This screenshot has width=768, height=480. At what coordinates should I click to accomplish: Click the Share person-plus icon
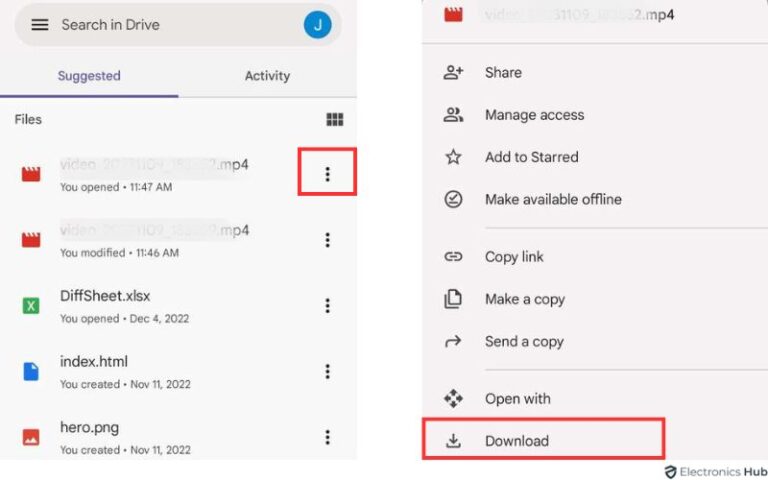pyautogui.click(x=453, y=72)
